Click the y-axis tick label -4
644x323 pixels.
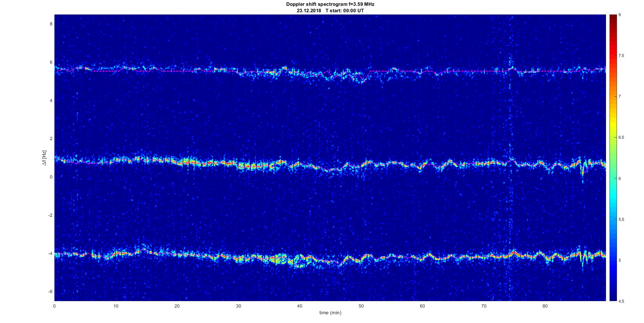click(x=50, y=253)
